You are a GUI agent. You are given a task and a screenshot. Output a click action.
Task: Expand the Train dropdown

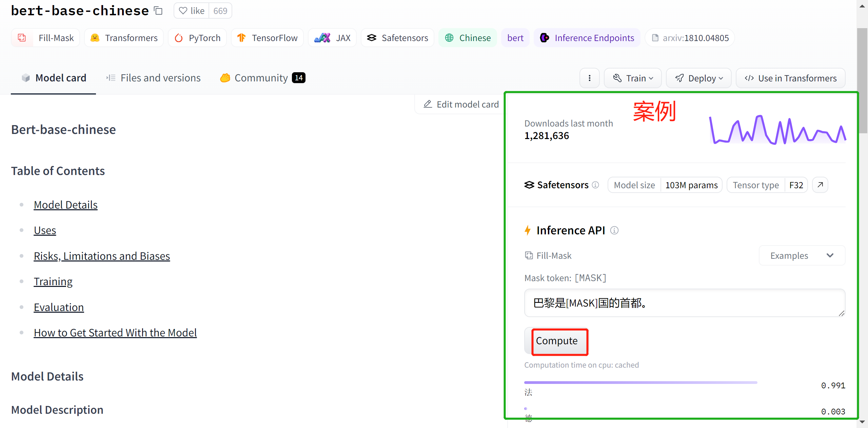click(633, 78)
